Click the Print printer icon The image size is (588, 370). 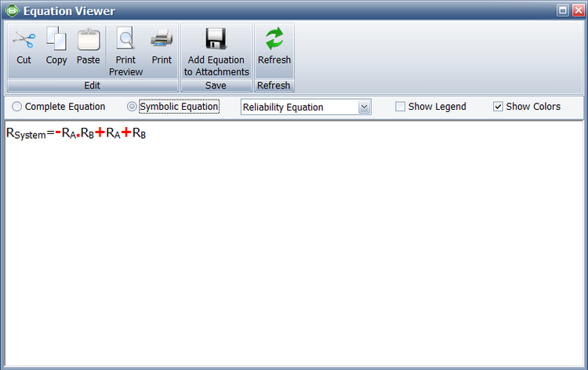(x=162, y=38)
